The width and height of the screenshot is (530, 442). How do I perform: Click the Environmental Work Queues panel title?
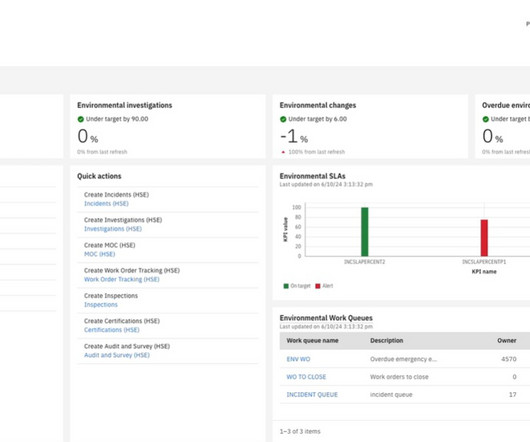click(x=326, y=318)
